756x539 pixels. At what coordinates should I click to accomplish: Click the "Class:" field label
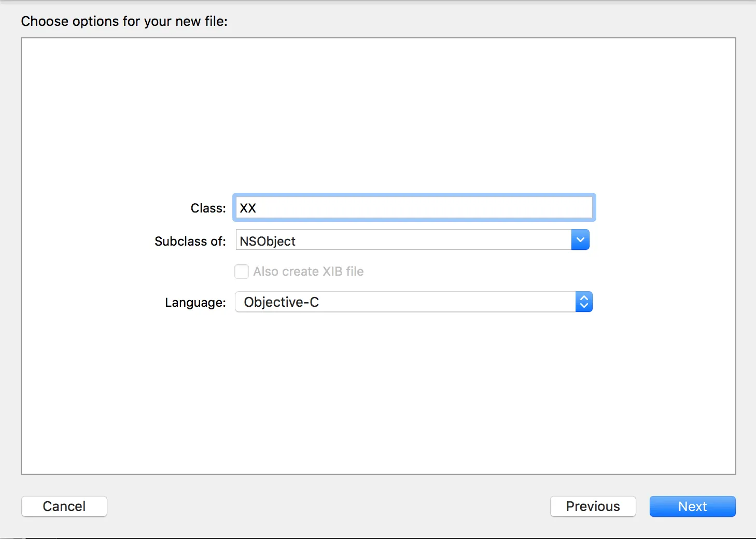click(x=208, y=208)
